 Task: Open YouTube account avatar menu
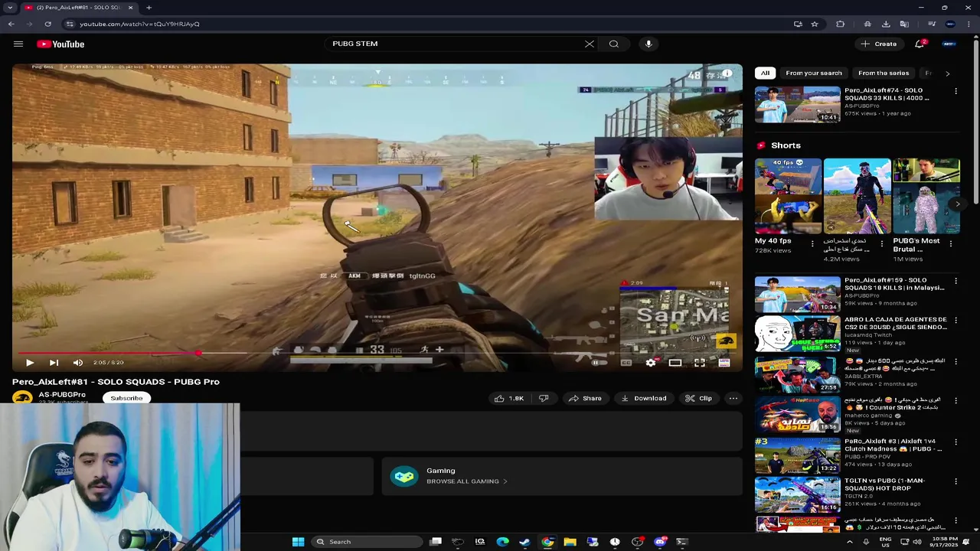point(949,44)
